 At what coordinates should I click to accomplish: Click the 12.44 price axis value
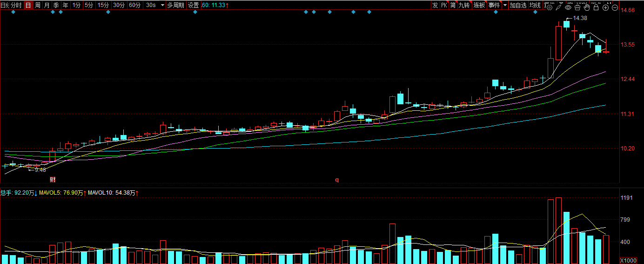pos(628,79)
